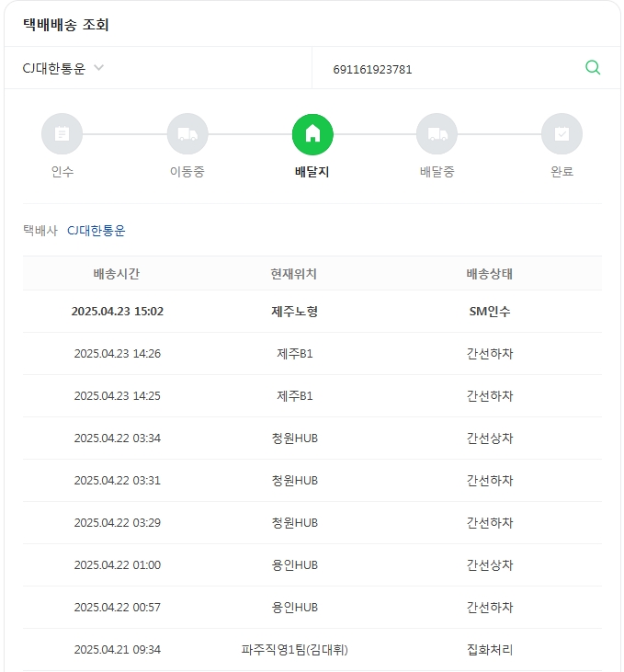
Task: Click the 현재위치 column header
Action: [294, 274]
